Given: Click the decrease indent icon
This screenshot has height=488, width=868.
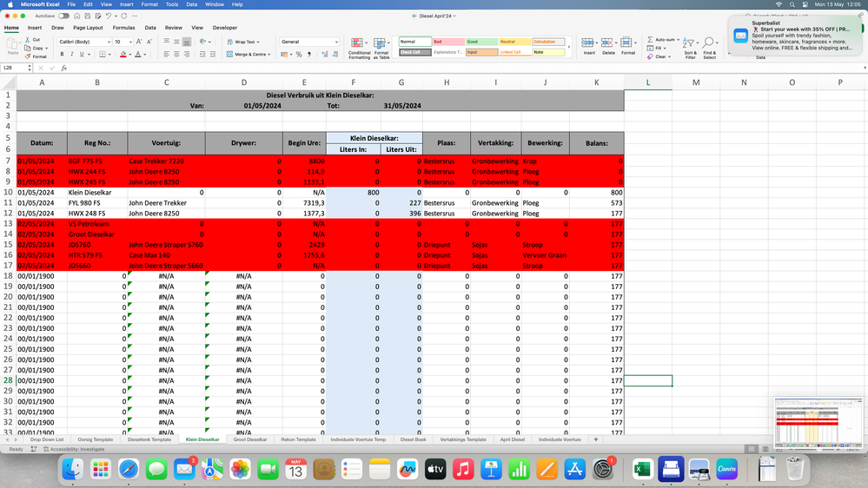Looking at the screenshot, I should [x=202, y=54].
